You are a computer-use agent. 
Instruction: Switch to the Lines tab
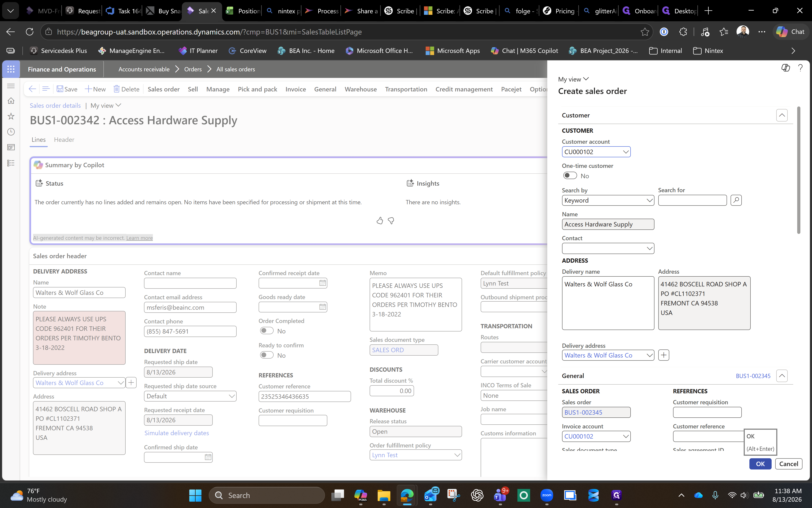[38, 139]
